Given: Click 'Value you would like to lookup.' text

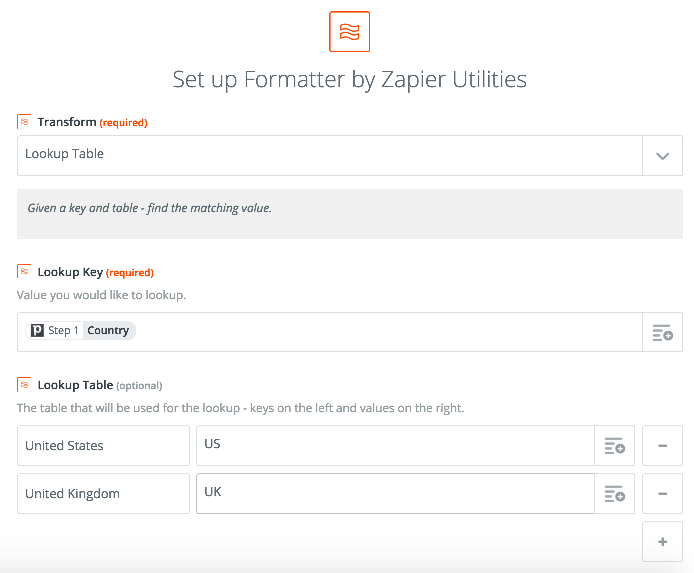Looking at the screenshot, I should click(101, 295).
